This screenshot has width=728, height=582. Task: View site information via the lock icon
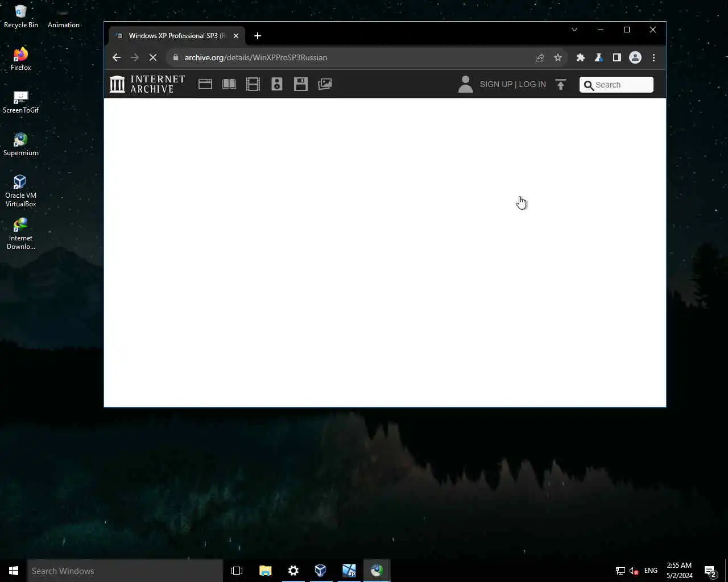tap(175, 57)
